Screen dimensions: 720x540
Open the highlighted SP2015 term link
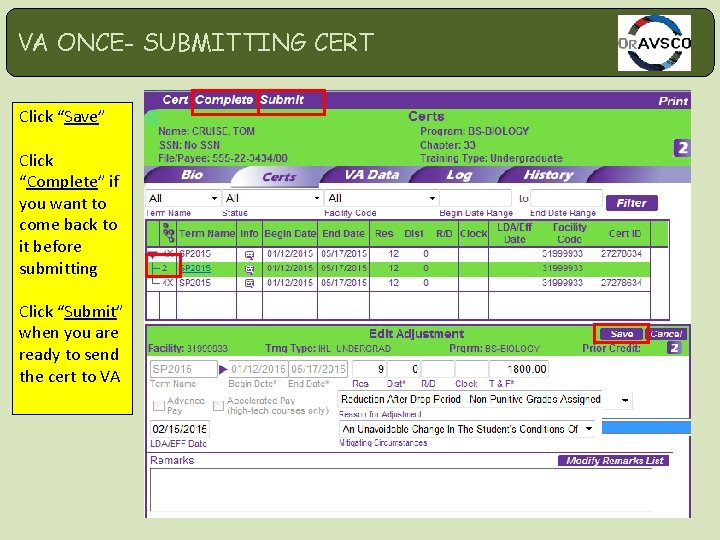(195, 268)
